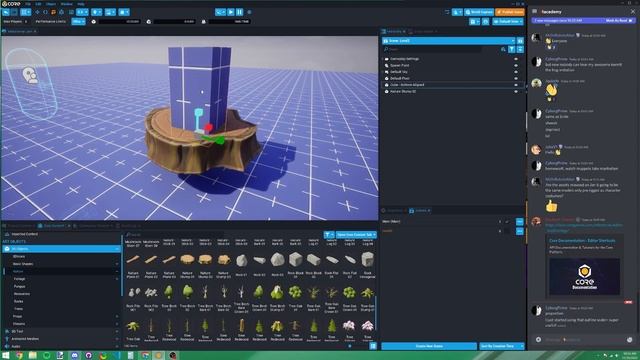
Task: Toggle visibility of Spawn Point
Action: click(516, 65)
